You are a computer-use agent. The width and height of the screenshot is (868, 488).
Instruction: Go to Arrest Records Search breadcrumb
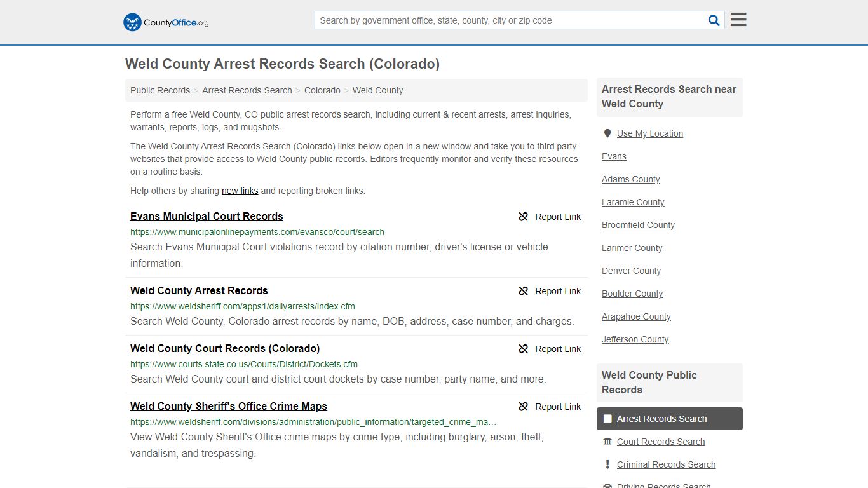tap(247, 90)
